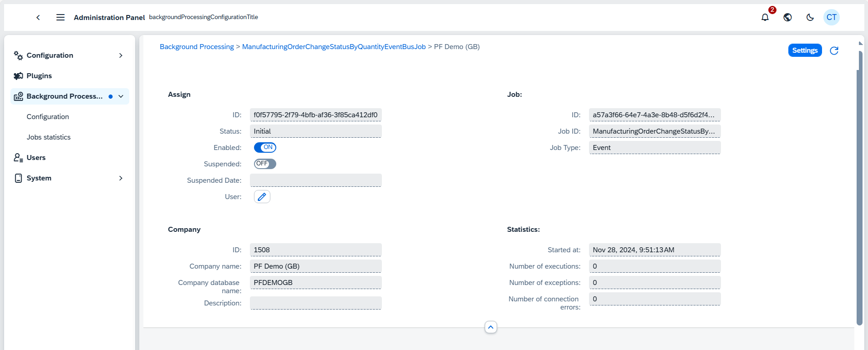
Task: Open the Users sidebar item
Action: 36,158
